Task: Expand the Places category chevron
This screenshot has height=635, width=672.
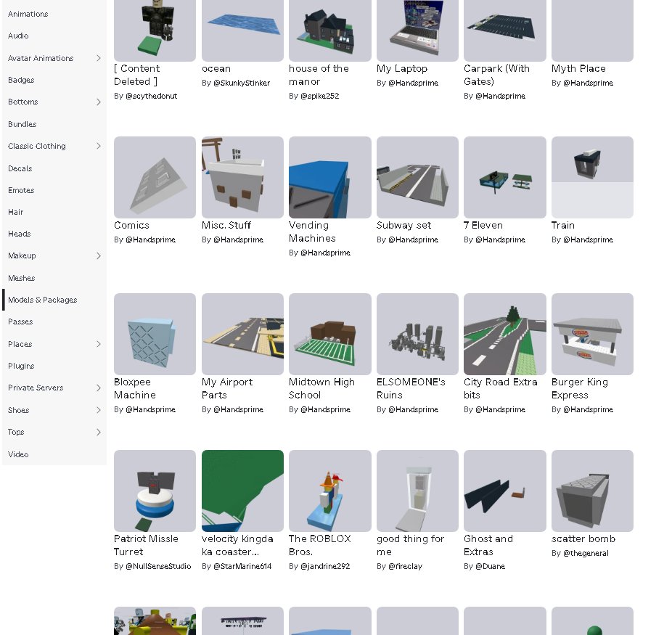Action: [99, 344]
